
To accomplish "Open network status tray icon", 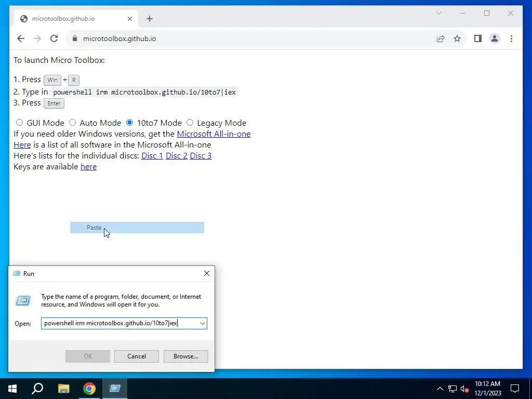I will click(x=453, y=389).
